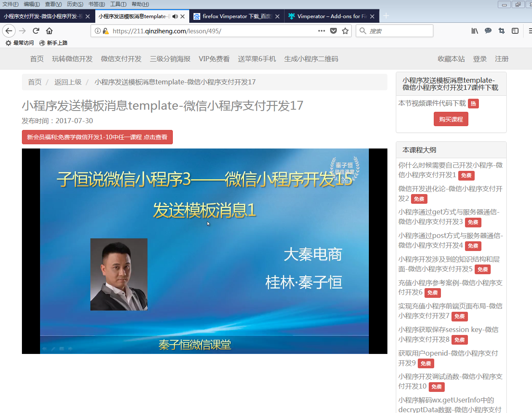532x413 pixels.
Task: Open the browser home page icon
Action: click(x=49, y=31)
